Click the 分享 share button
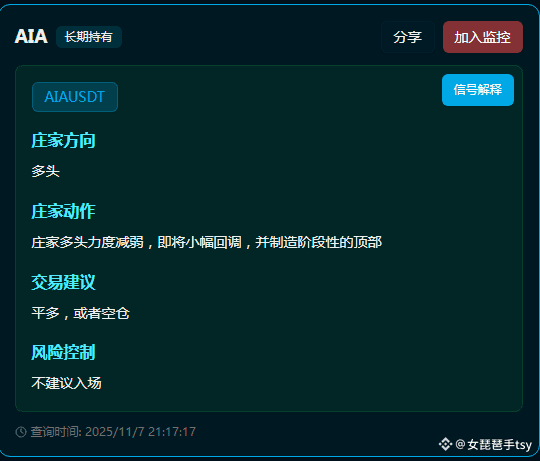Viewport: 540px width, 461px height. click(x=408, y=37)
